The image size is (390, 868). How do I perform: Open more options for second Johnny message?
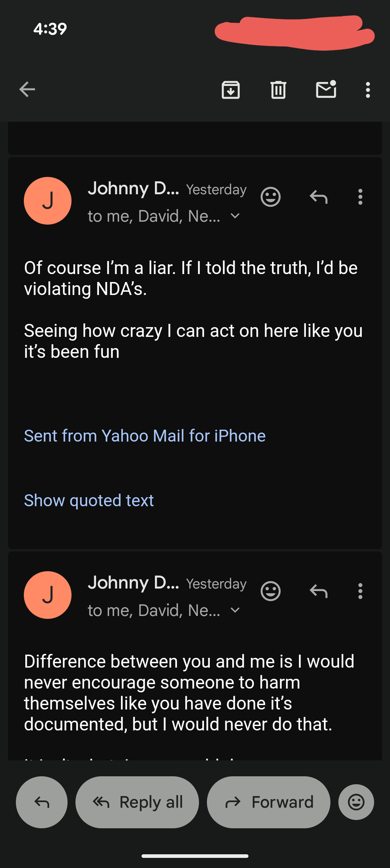[360, 591]
